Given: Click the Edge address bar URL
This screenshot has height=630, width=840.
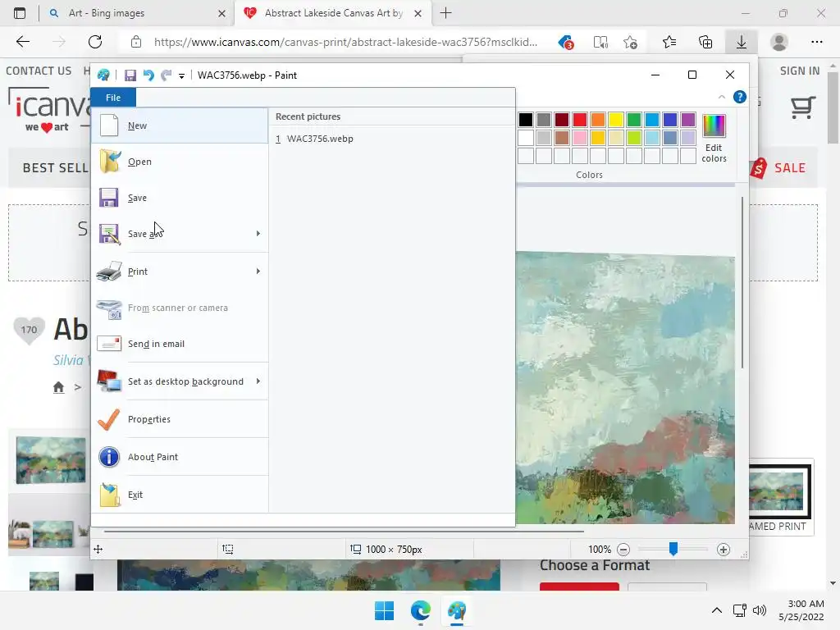Looking at the screenshot, I should 345,42.
